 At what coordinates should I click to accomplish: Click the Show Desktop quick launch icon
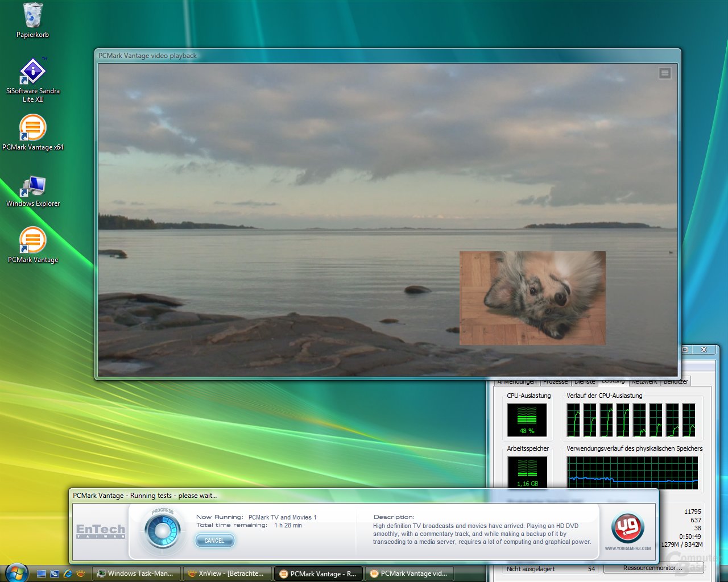tap(41, 574)
